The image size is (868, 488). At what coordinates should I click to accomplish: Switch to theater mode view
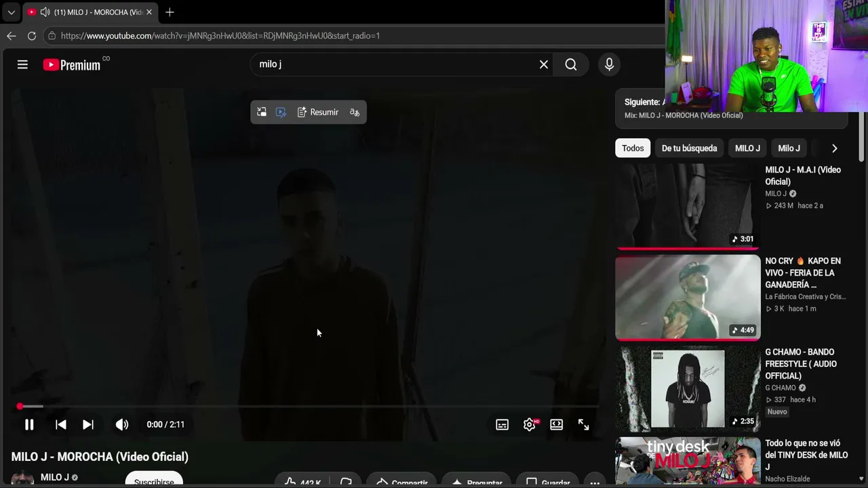click(x=556, y=424)
